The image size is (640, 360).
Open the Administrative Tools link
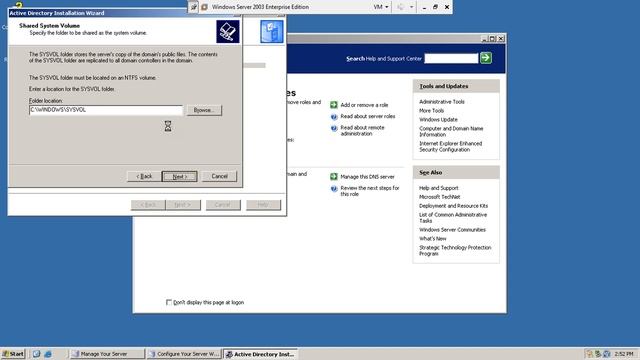tap(442, 102)
